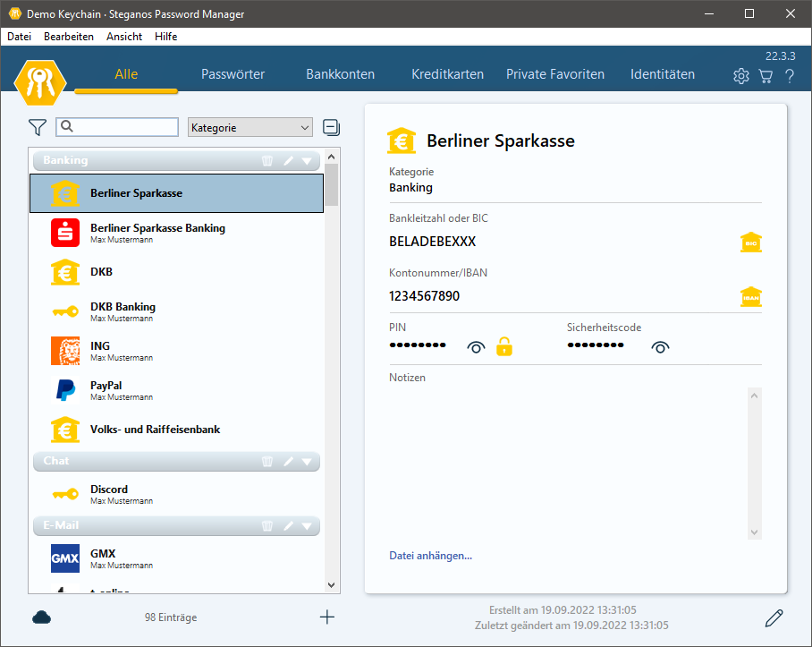Screen dimensions: 812x647
Task: Select the DKB entry
Action: pos(176,272)
